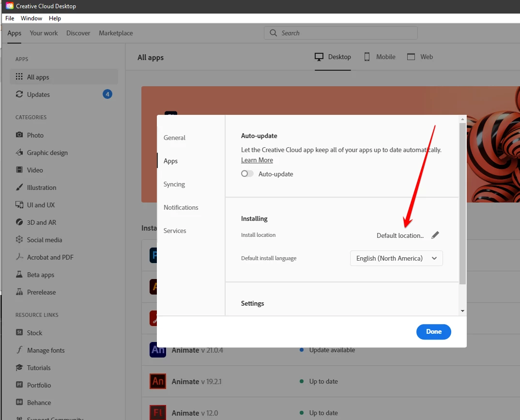Open the Stock icon in resource links
Image resolution: width=520 pixels, height=420 pixels.
[x=19, y=332]
